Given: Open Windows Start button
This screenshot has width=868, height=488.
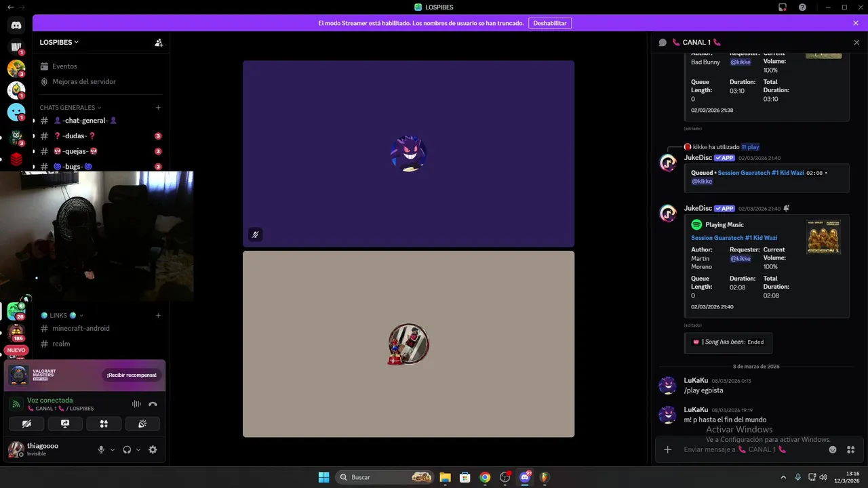Looking at the screenshot, I should point(324,477).
